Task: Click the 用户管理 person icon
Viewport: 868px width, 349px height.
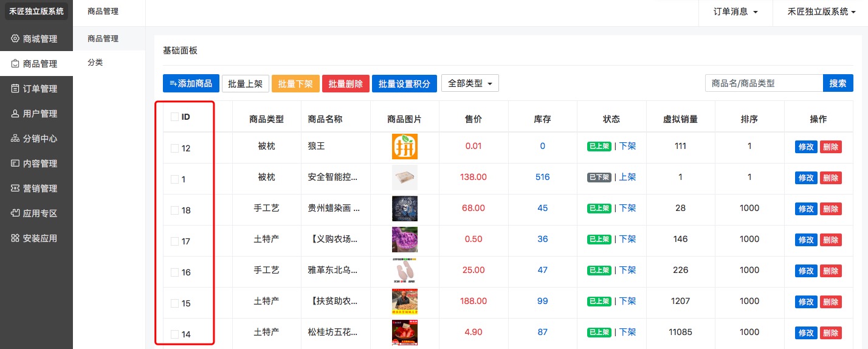Action: pos(15,114)
